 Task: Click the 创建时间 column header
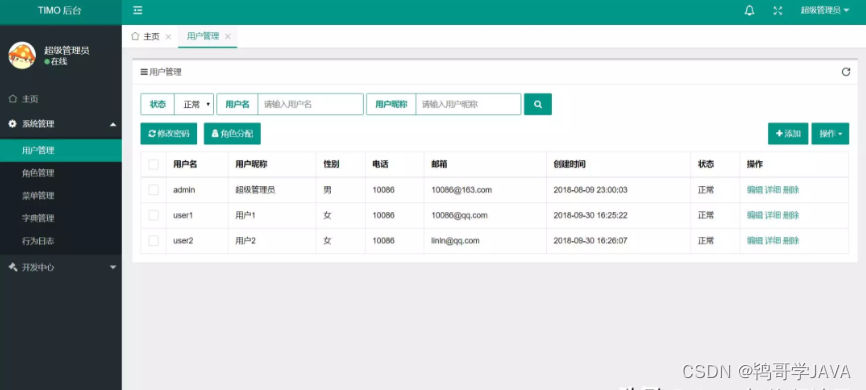569,164
